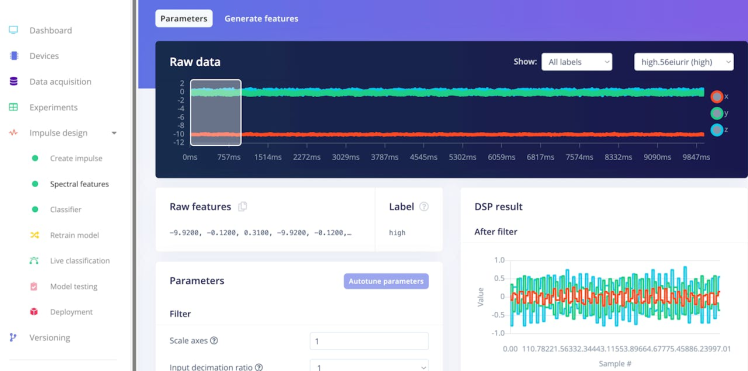Image resolution: width=748 pixels, height=371 pixels.
Task: Open Devices in sidebar
Action: click(44, 56)
